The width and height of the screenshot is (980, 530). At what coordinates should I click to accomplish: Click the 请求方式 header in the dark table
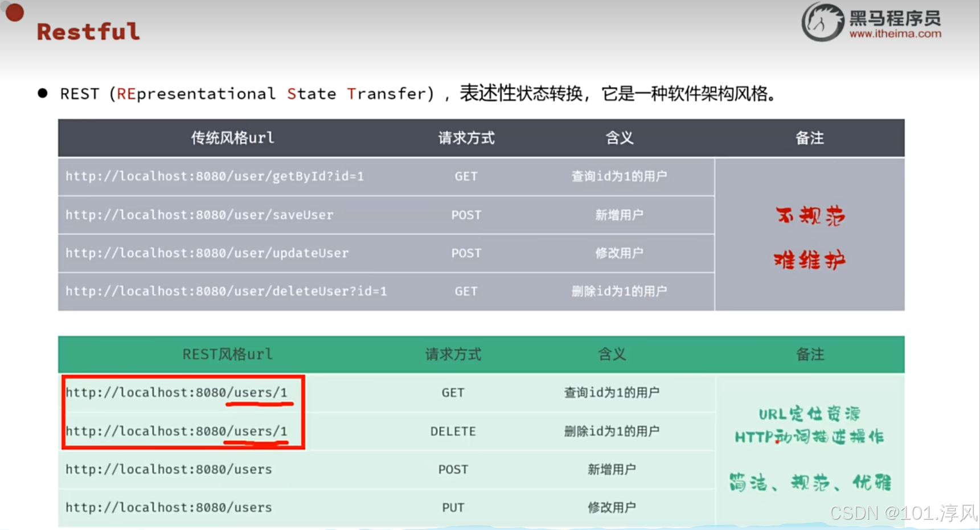[x=466, y=138]
